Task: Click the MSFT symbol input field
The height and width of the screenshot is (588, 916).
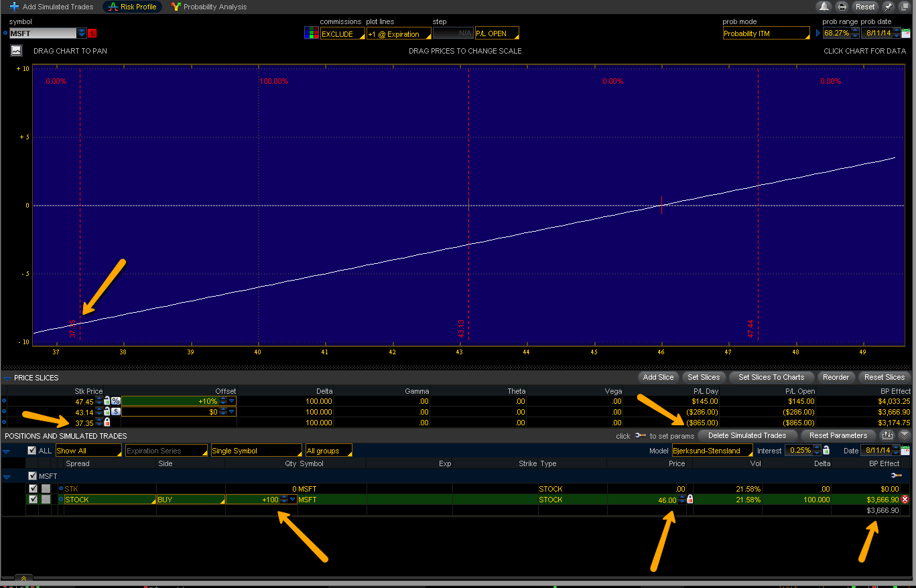Action: pyautogui.click(x=43, y=33)
